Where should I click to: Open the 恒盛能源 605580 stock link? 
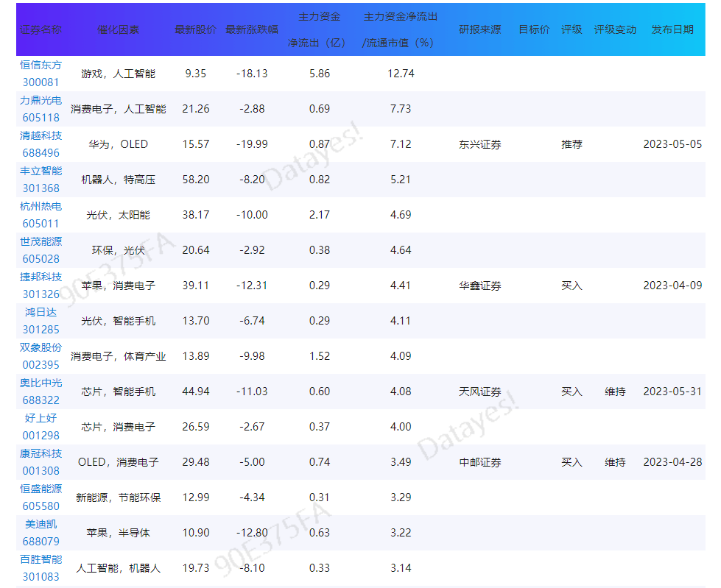pyautogui.click(x=41, y=498)
